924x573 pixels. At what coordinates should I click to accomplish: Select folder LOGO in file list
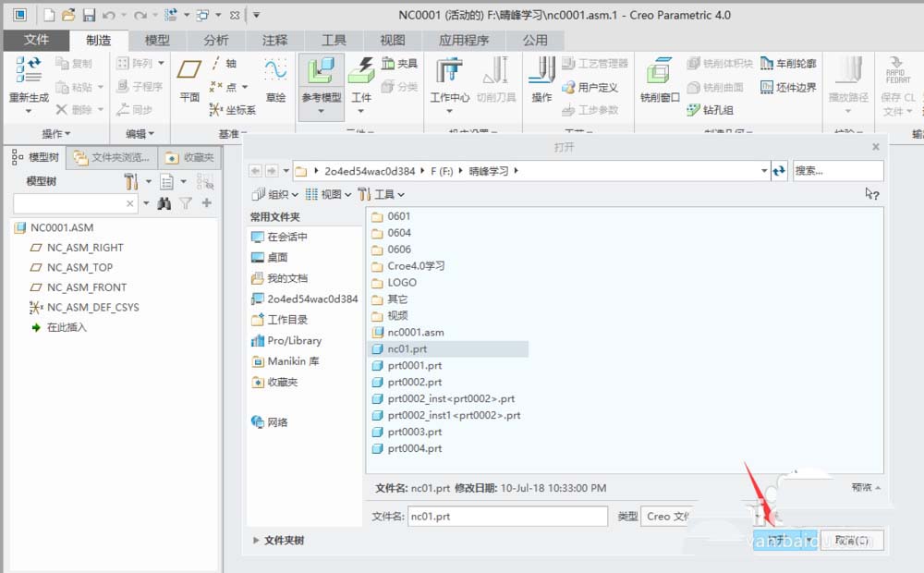coord(395,283)
